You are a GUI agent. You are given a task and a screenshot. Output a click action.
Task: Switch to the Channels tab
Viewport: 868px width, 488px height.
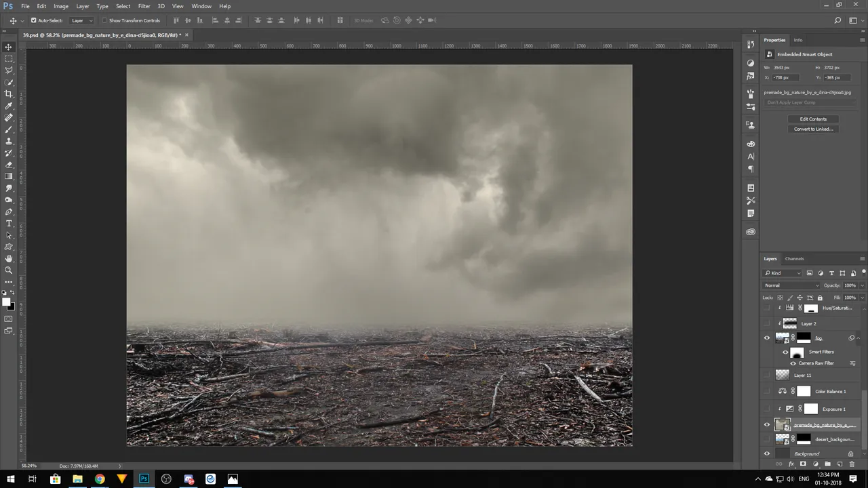[794, 258]
